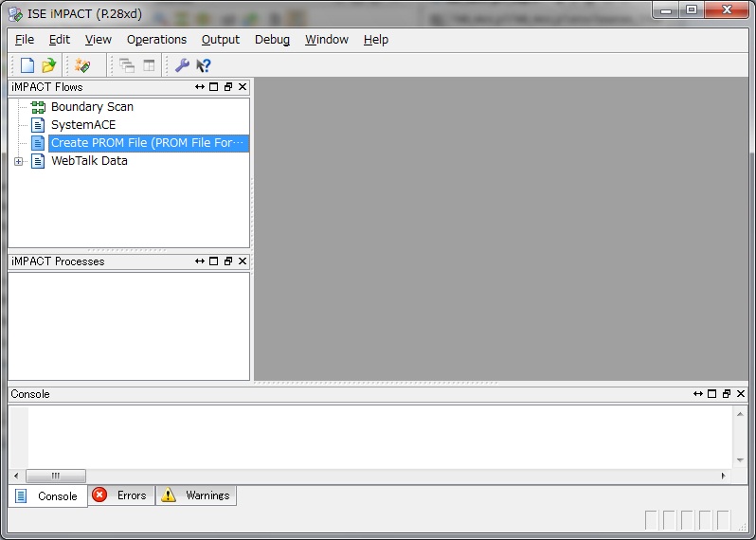
Task: Maximize the iMPACT Flows panel
Action: (213, 87)
